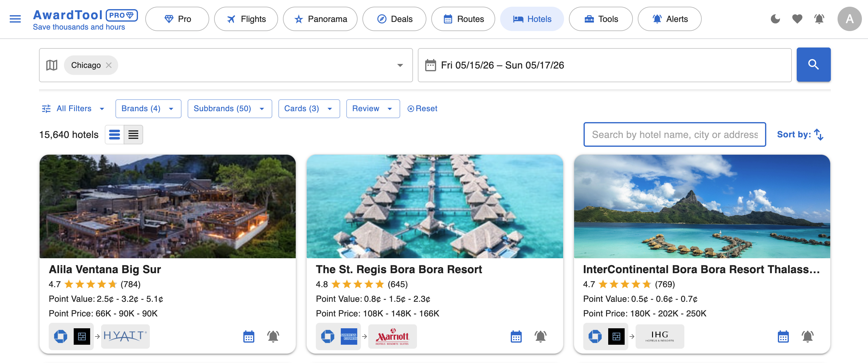Click Point Price 180K - 202K - 250K
Viewport: 868px width, 363px height.
(x=644, y=314)
